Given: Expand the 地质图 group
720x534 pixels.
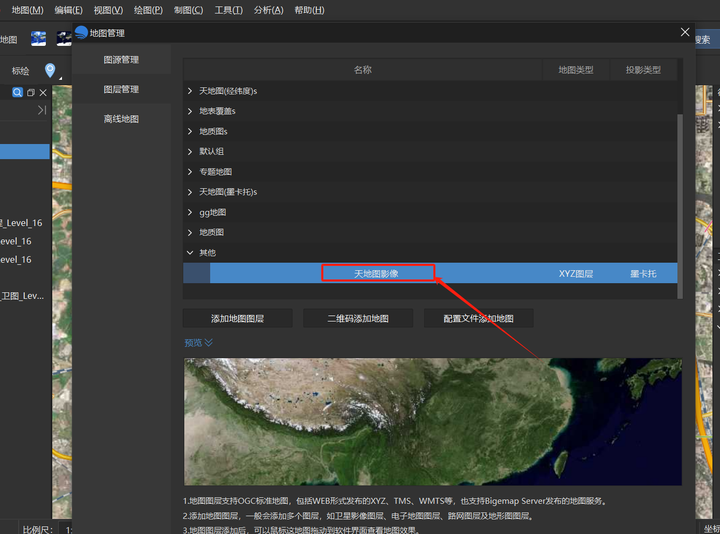Looking at the screenshot, I should [190, 232].
